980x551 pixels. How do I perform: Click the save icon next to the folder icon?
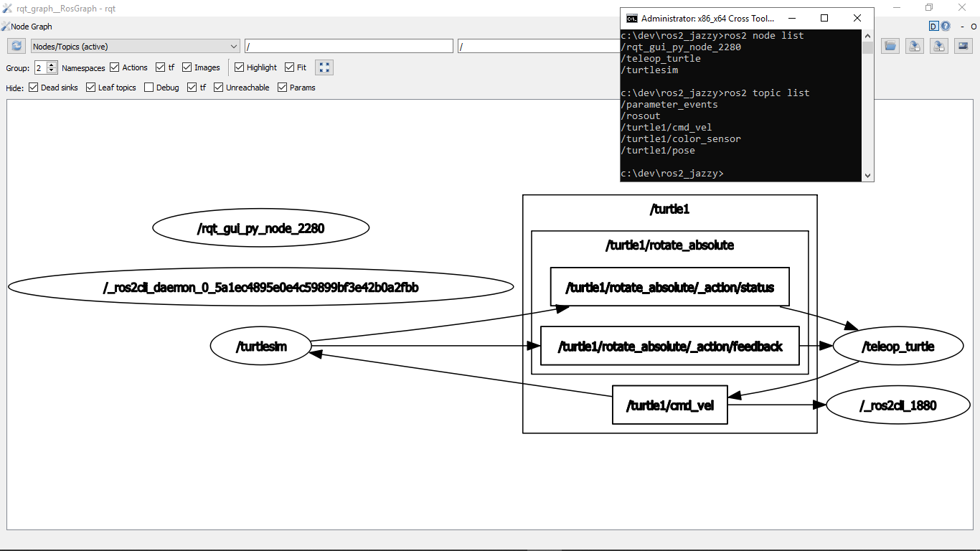click(915, 46)
